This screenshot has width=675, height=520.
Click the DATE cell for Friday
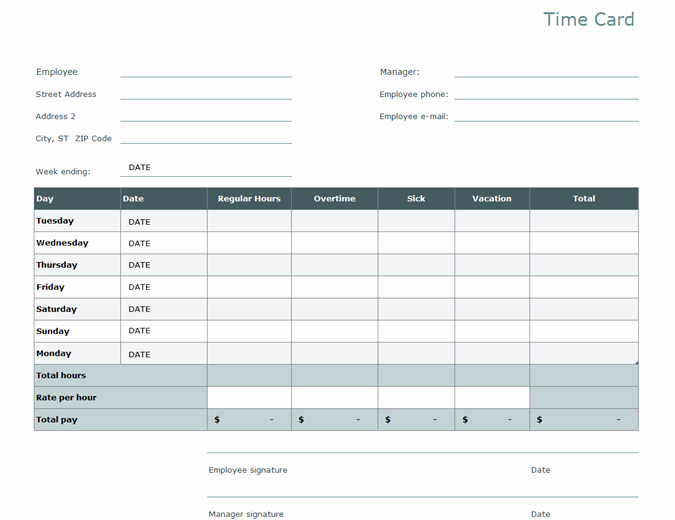(164, 287)
